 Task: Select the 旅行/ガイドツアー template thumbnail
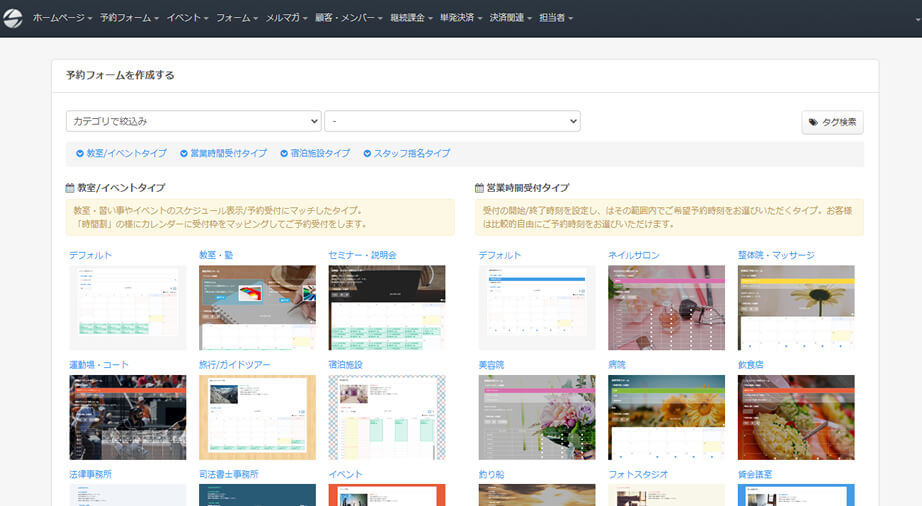[257, 417]
